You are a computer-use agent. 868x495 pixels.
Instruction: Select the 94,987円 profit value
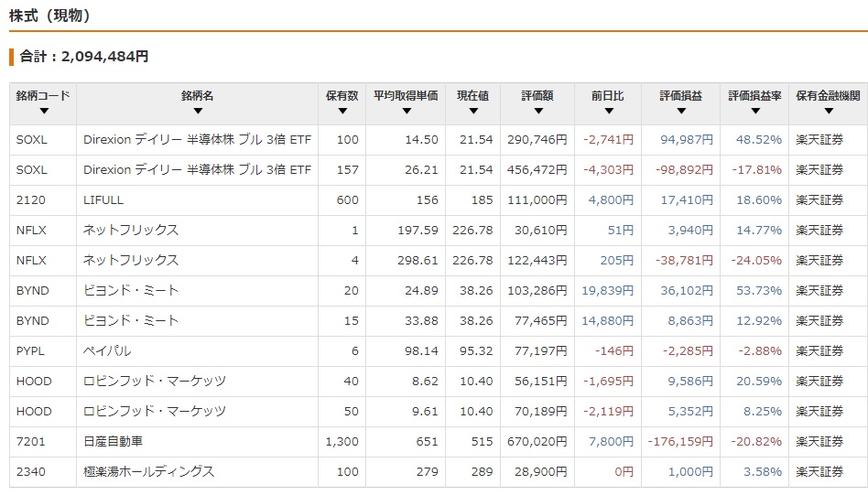pyautogui.click(x=687, y=140)
